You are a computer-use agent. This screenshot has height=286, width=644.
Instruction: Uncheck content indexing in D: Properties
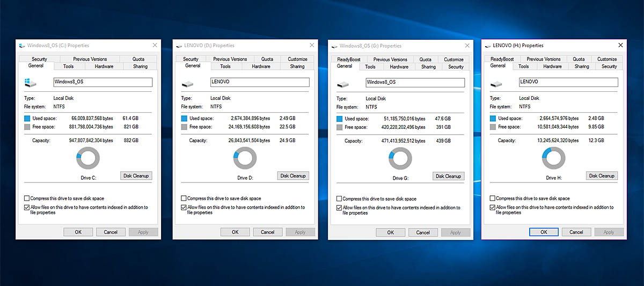click(184, 207)
